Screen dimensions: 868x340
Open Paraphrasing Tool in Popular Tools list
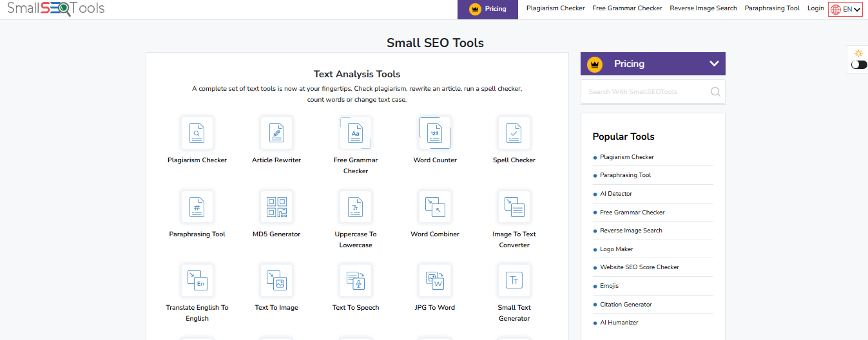[626, 175]
